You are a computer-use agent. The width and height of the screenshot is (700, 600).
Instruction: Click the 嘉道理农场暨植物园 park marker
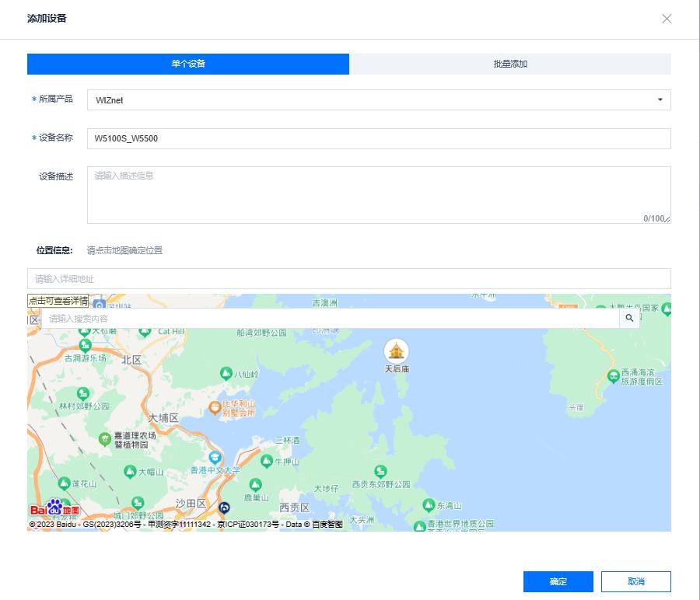click(105, 440)
